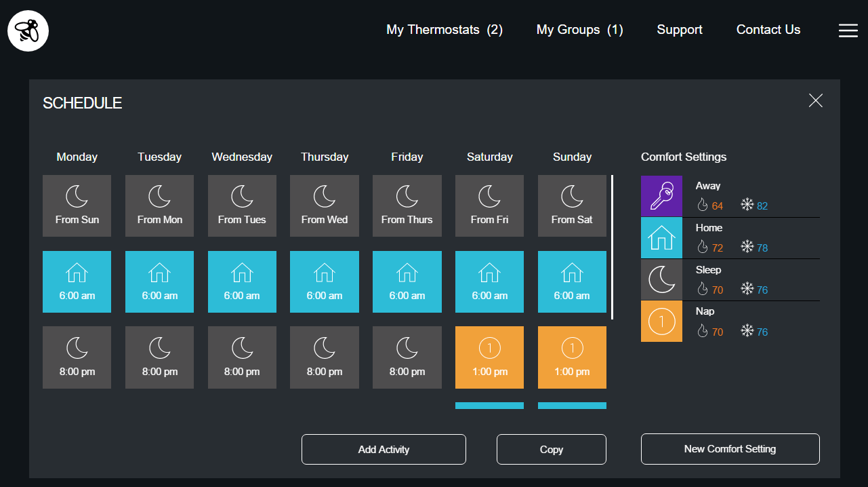
Task: Create a New Comfort Setting
Action: pyautogui.click(x=730, y=449)
